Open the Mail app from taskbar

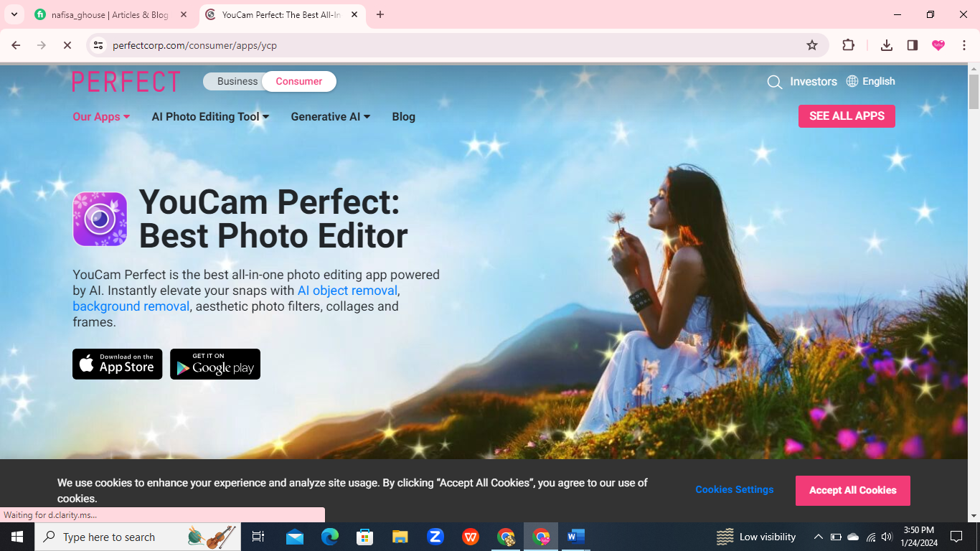tap(294, 537)
